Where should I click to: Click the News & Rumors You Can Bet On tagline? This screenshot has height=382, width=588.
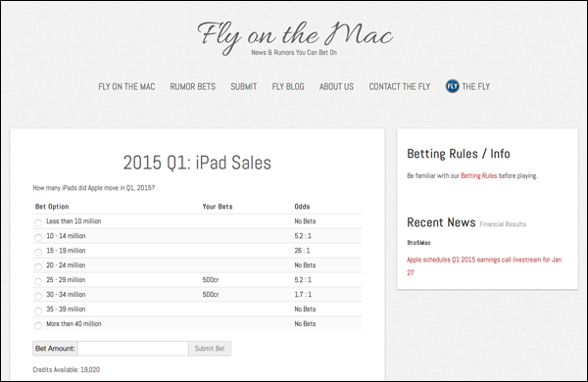[294, 53]
